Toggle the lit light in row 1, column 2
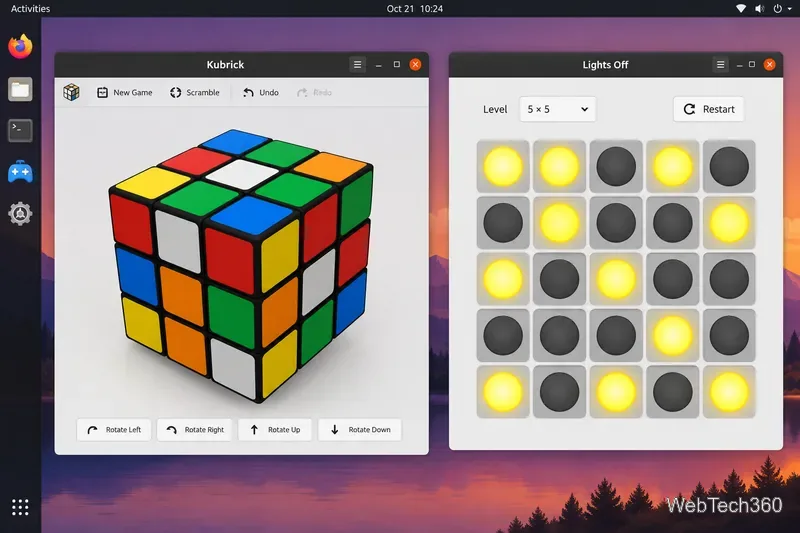Screen dimensions: 800x533 coord(560,166)
